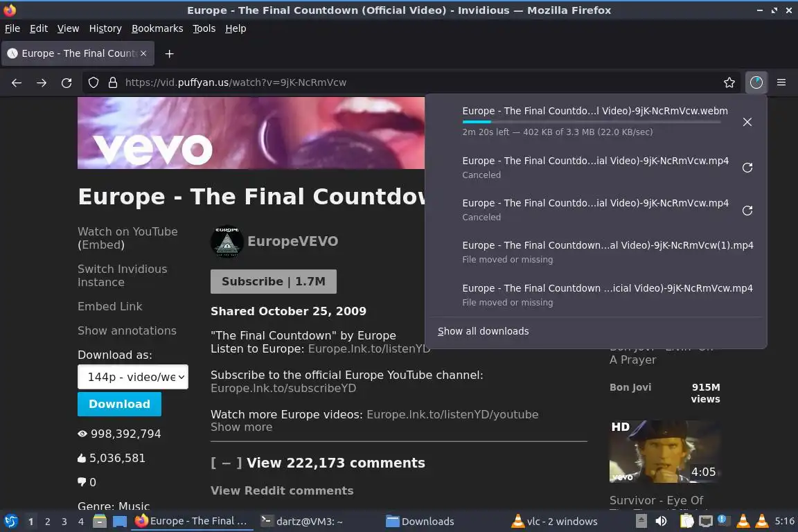Image resolution: width=798 pixels, height=532 pixels.
Task: Click the last VLC cone tray icon
Action: (762, 521)
